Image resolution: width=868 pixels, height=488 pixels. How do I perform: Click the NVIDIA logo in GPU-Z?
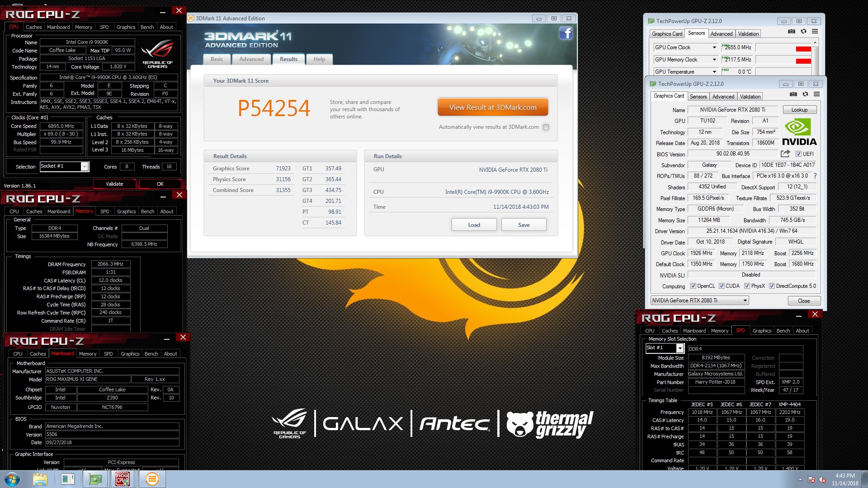(x=799, y=132)
